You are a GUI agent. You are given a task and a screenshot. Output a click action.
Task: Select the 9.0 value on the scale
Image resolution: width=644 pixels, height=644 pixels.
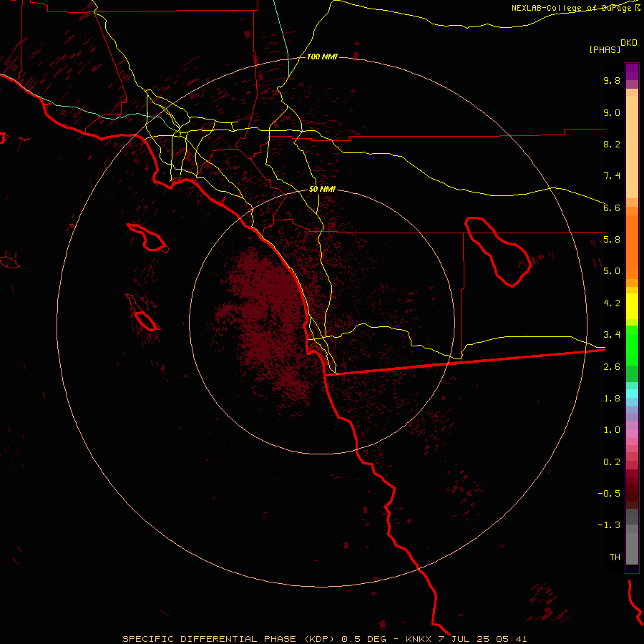pyautogui.click(x=612, y=112)
